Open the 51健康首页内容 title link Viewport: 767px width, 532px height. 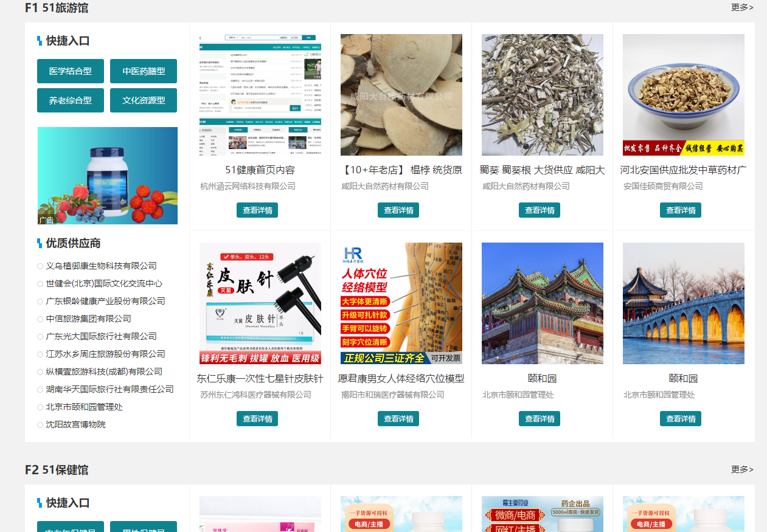[x=260, y=170]
